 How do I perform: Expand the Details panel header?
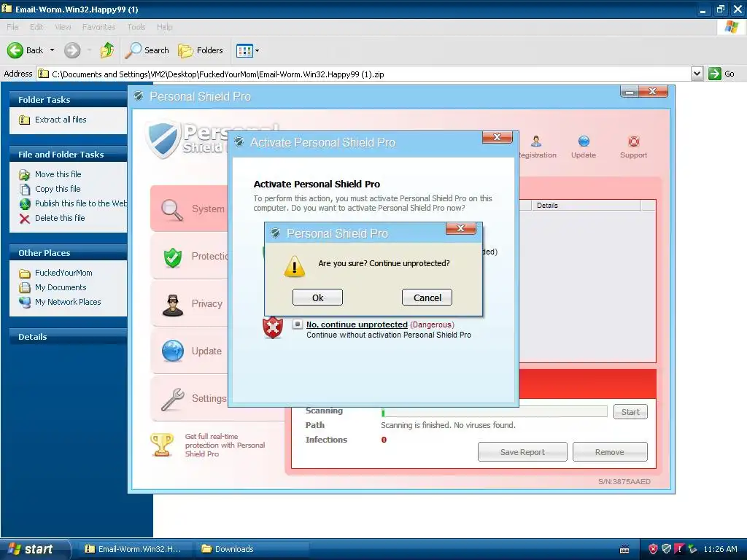(x=68, y=337)
